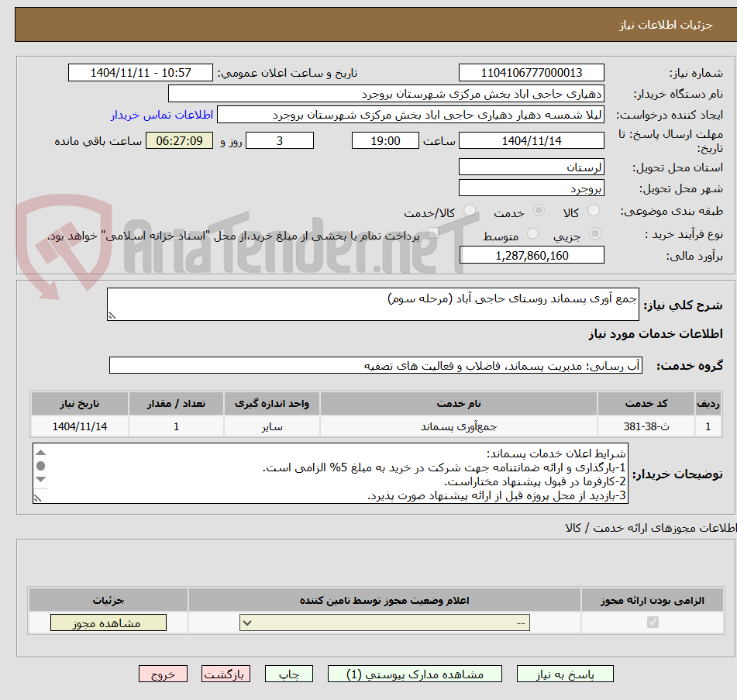Click the کد خدمت column header
The height and width of the screenshot is (700, 737).
click(646, 404)
